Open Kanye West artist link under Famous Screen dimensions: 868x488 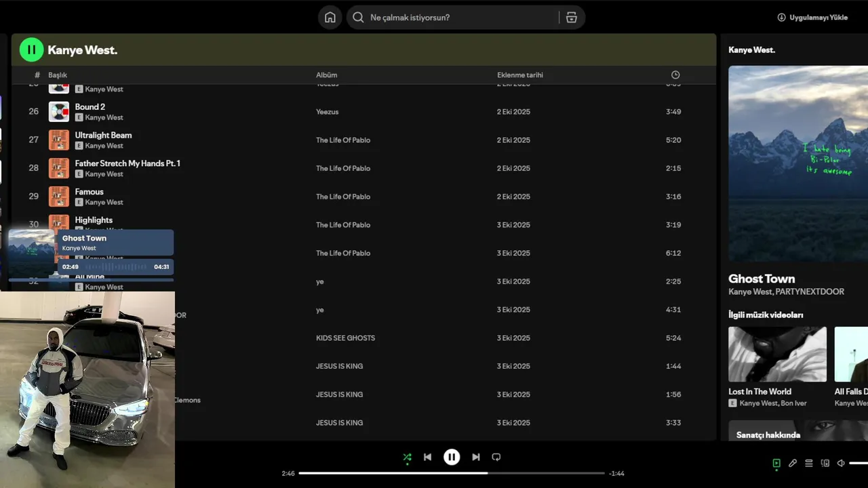click(104, 203)
